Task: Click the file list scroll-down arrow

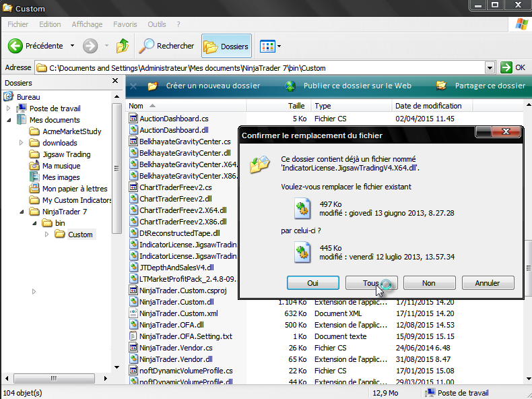Action: click(x=528, y=379)
